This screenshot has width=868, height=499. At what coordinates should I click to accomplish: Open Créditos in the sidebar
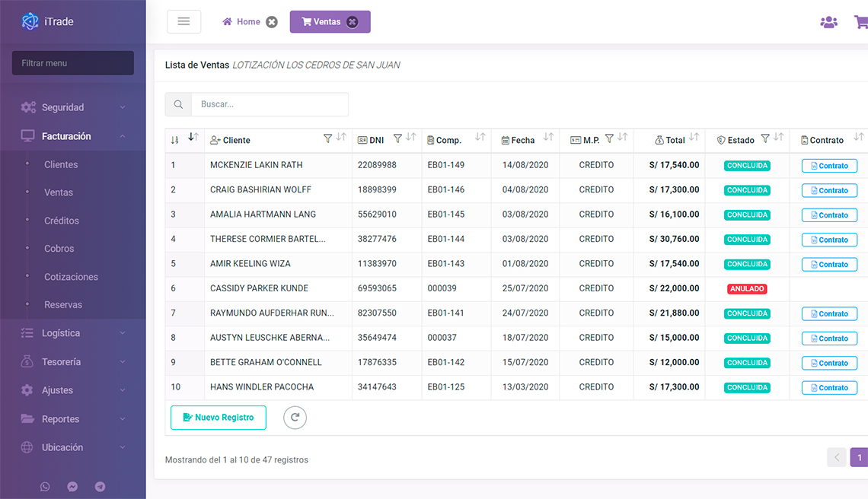(62, 221)
